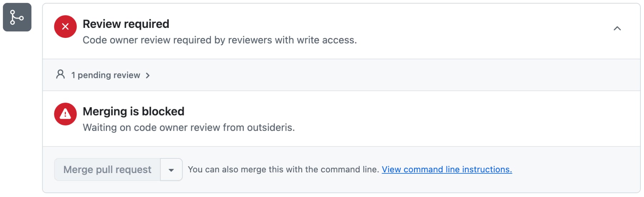
Task: Click the git merge icon badge
Action: (17, 17)
